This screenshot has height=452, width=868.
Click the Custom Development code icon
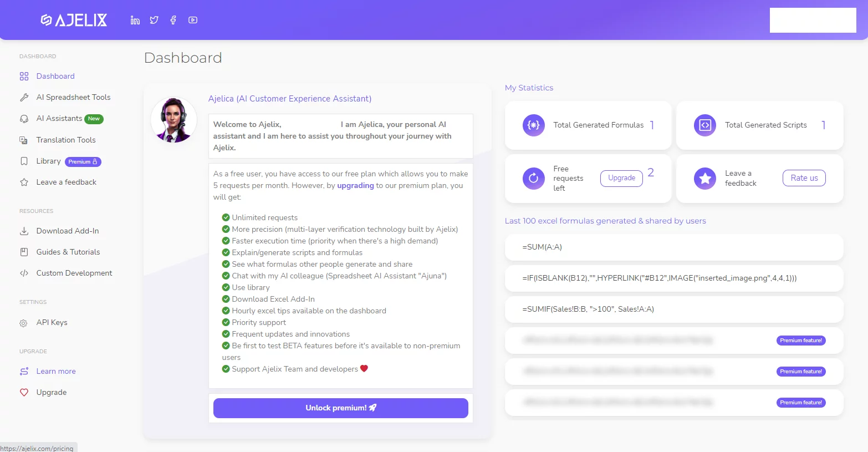[24, 273]
